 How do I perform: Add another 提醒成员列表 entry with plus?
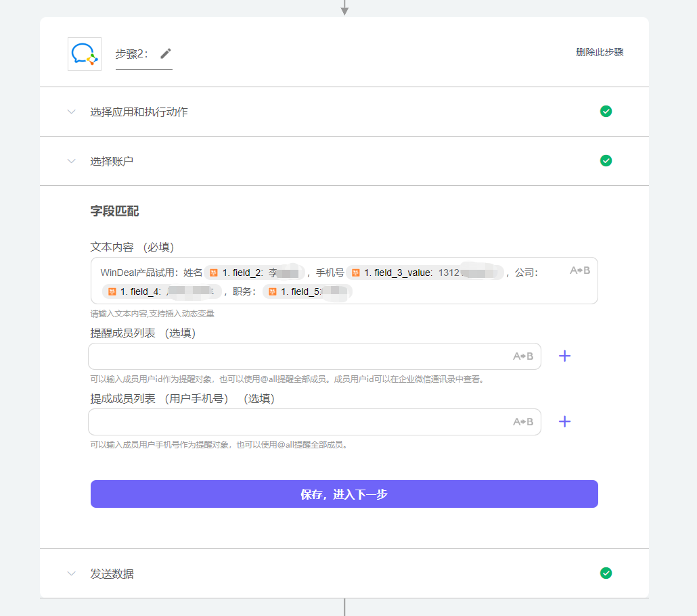pyautogui.click(x=564, y=356)
